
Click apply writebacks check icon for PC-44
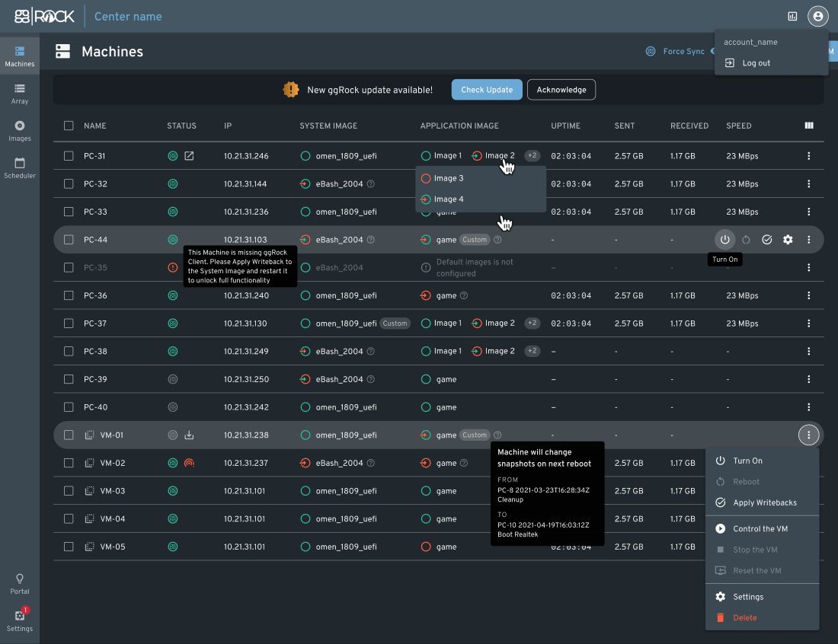tap(767, 240)
